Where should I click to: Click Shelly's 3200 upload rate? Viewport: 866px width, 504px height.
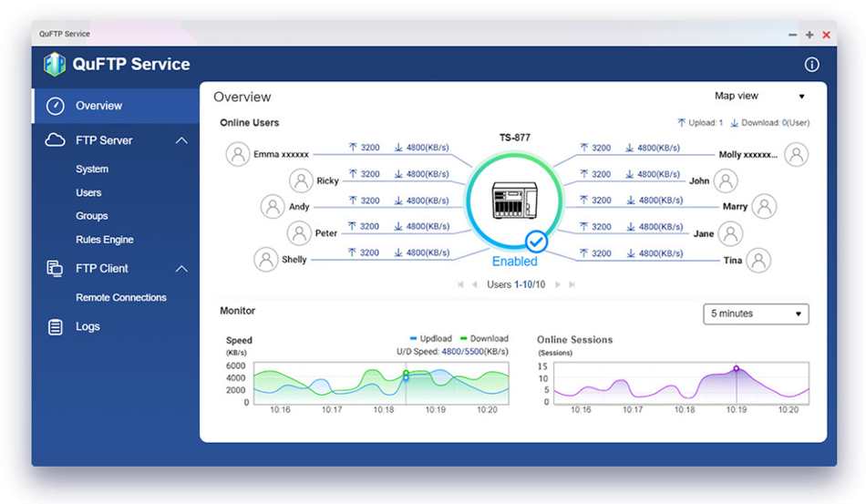[369, 252]
